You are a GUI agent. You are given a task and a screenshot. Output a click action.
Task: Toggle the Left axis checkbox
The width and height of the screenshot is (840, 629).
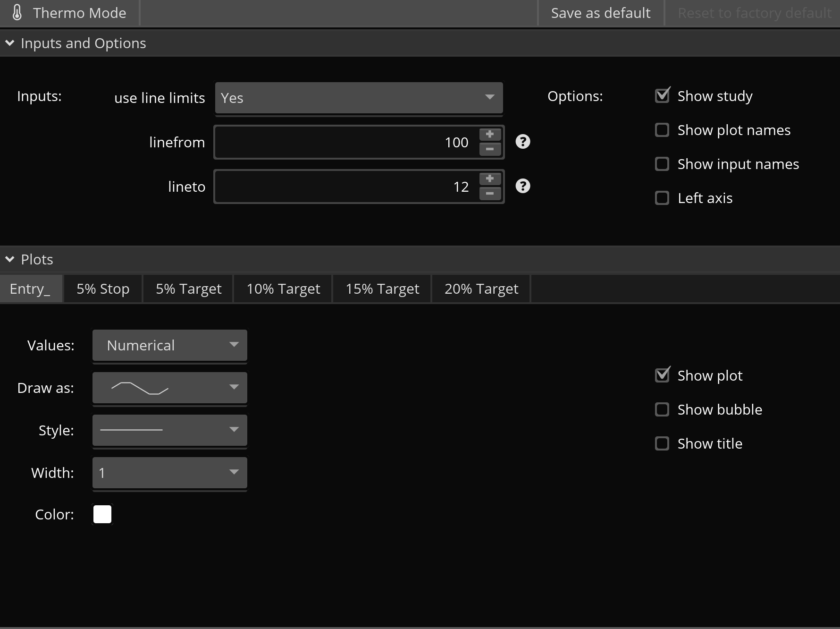pos(662,198)
